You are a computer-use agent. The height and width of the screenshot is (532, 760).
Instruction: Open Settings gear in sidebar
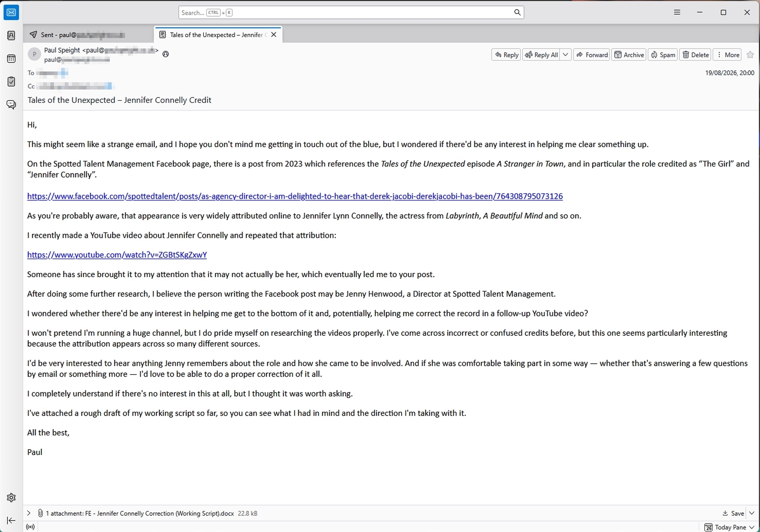click(x=11, y=497)
